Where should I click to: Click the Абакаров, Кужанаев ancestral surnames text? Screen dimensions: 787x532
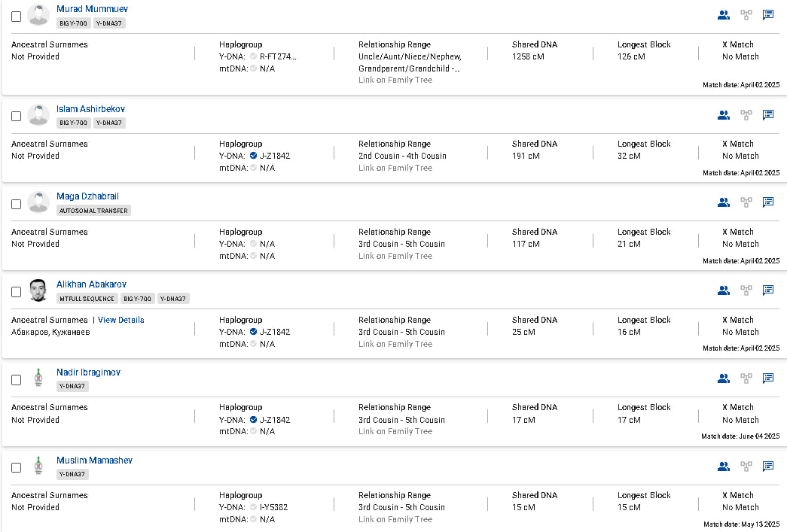tap(50, 332)
